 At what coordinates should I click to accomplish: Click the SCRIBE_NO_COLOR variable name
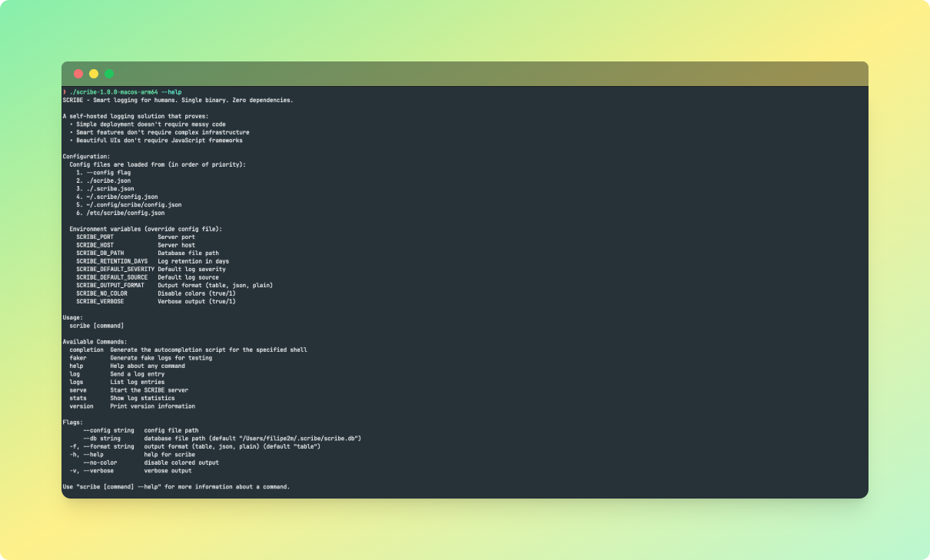pyautogui.click(x=101, y=293)
